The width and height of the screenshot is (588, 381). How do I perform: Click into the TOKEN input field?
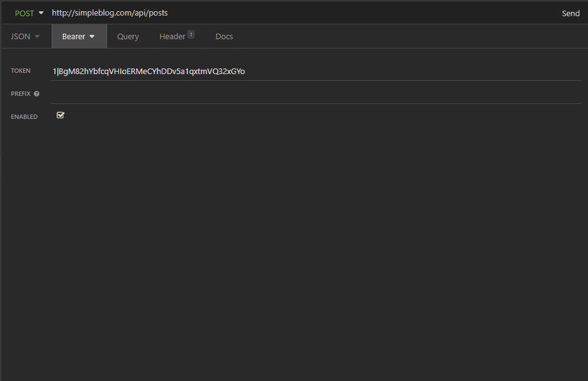point(315,72)
